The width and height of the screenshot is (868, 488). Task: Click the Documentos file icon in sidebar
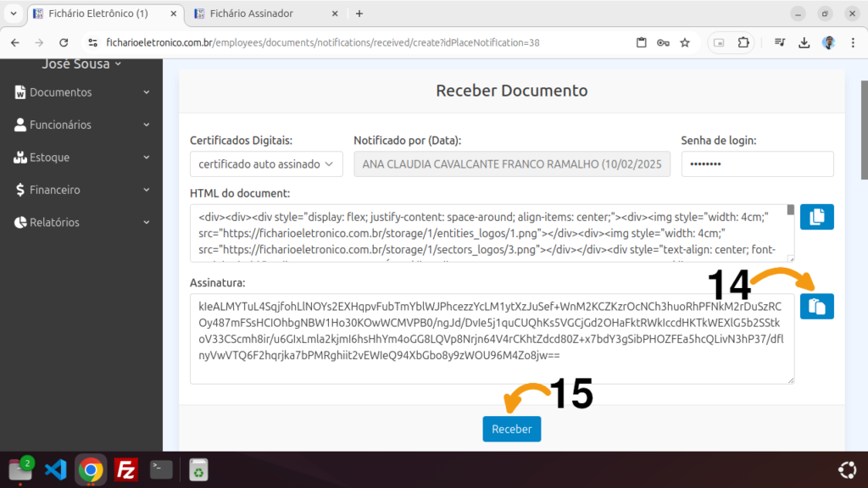[x=20, y=92]
